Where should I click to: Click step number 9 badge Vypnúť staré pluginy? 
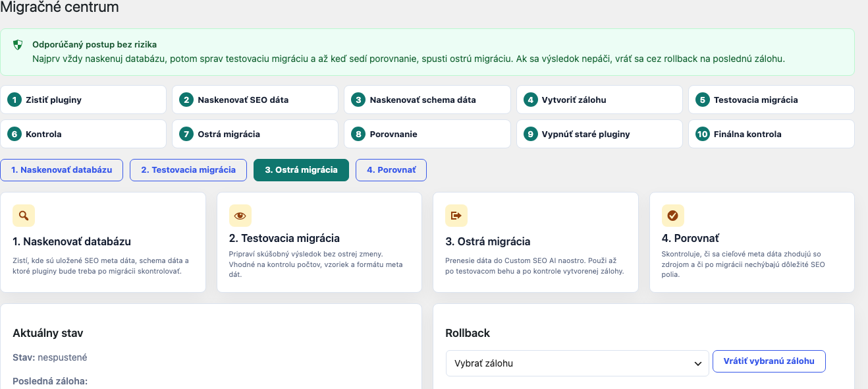pos(530,134)
